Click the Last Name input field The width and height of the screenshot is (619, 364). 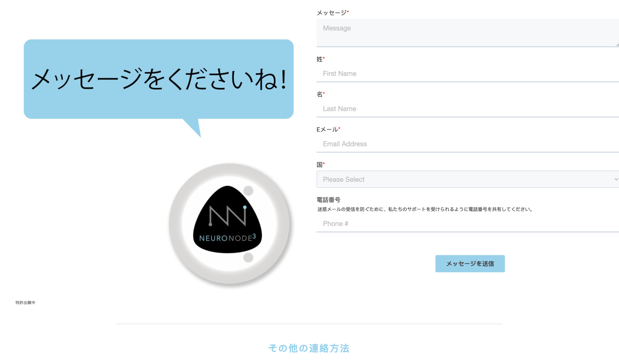tap(468, 109)
